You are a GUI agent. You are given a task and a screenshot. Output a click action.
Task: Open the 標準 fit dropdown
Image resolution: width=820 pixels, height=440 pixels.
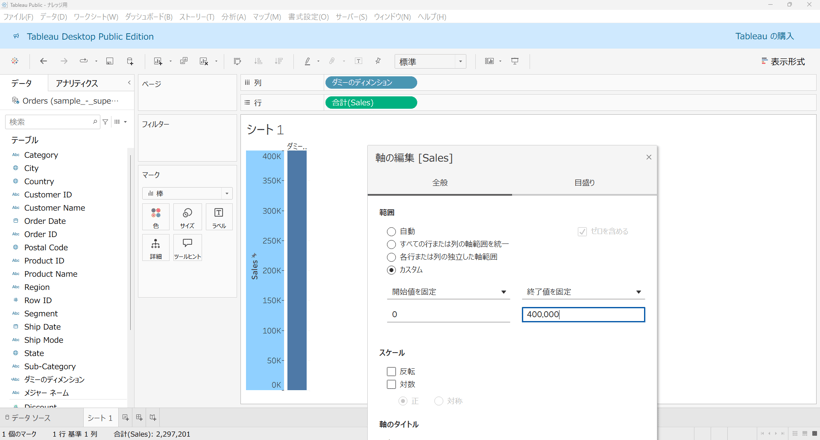click(x=430, y=62)
